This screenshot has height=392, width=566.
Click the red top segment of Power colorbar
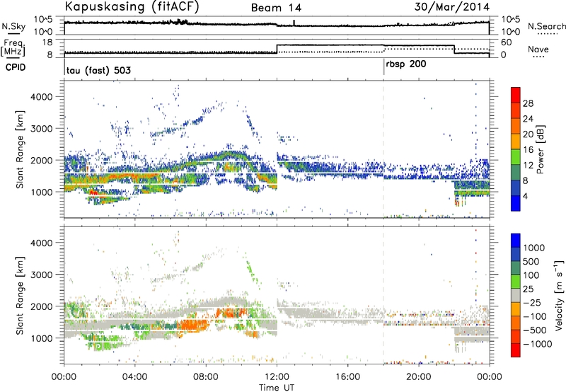(x=516, y=95)
